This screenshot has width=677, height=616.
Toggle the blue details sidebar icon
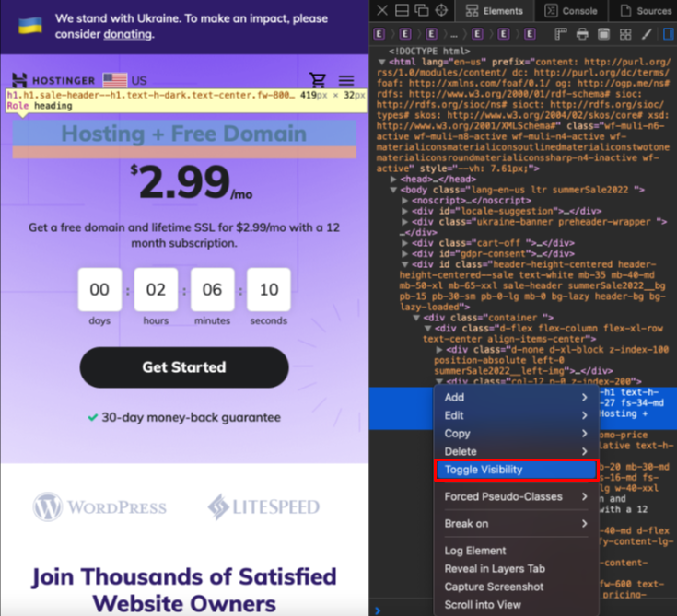(x=670, y=34)
